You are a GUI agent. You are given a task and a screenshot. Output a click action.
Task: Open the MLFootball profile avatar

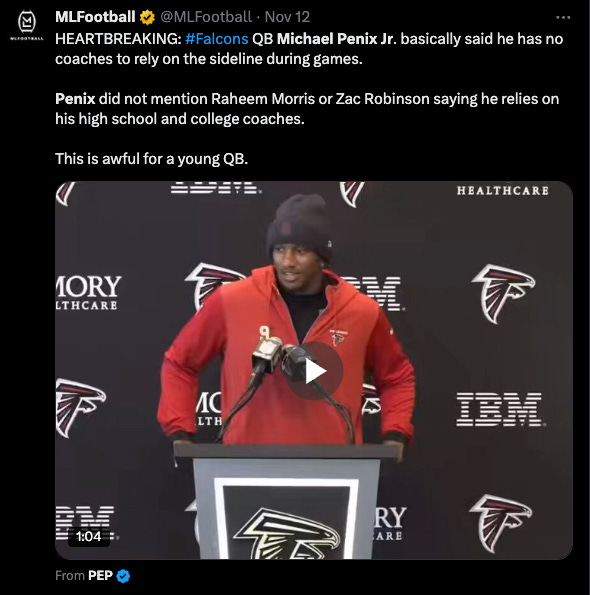point(27,24)
